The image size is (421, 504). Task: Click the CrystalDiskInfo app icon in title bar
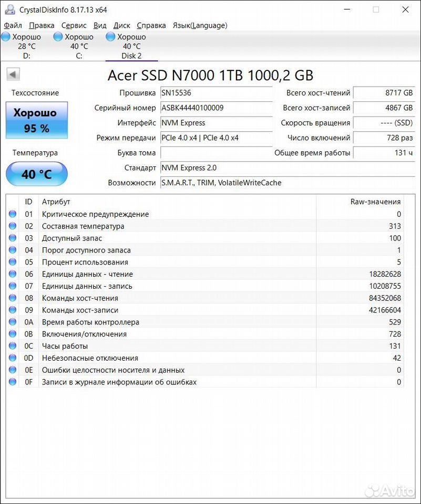(x=9, y=9)
